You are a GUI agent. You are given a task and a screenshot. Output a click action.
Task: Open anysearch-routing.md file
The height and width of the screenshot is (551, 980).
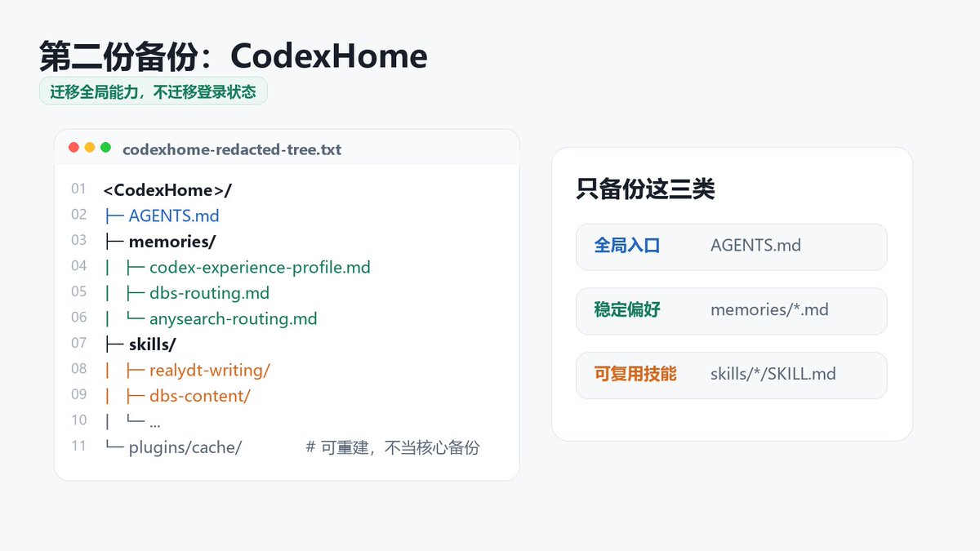pos(233,318)
